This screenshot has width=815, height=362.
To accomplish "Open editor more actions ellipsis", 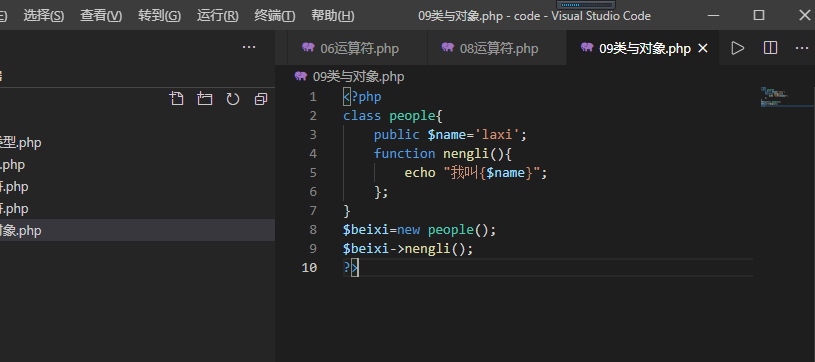I will point(802,48).
